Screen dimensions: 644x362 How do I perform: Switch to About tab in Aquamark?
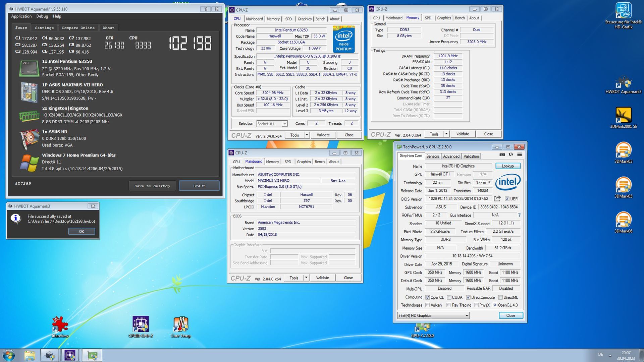(108, 28)
